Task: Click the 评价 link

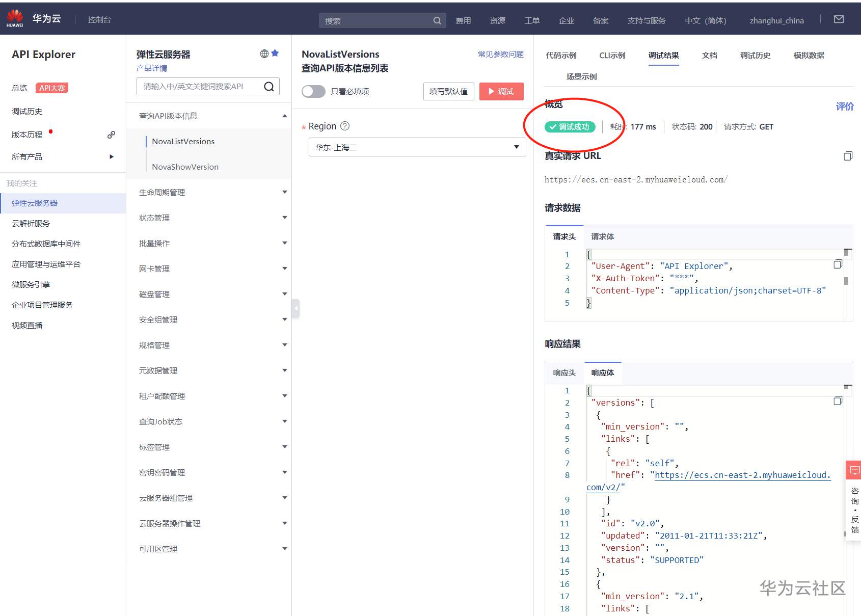Action: tap(845, 106)
